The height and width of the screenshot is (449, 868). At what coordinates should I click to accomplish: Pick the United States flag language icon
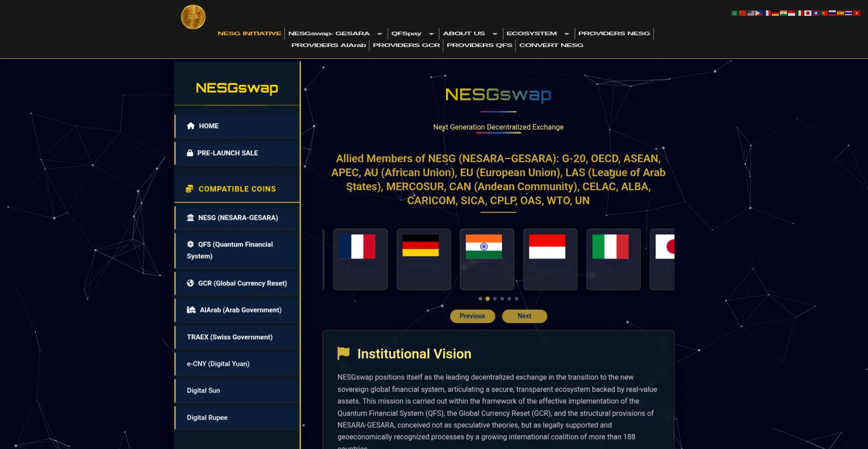tap(751, 13)
